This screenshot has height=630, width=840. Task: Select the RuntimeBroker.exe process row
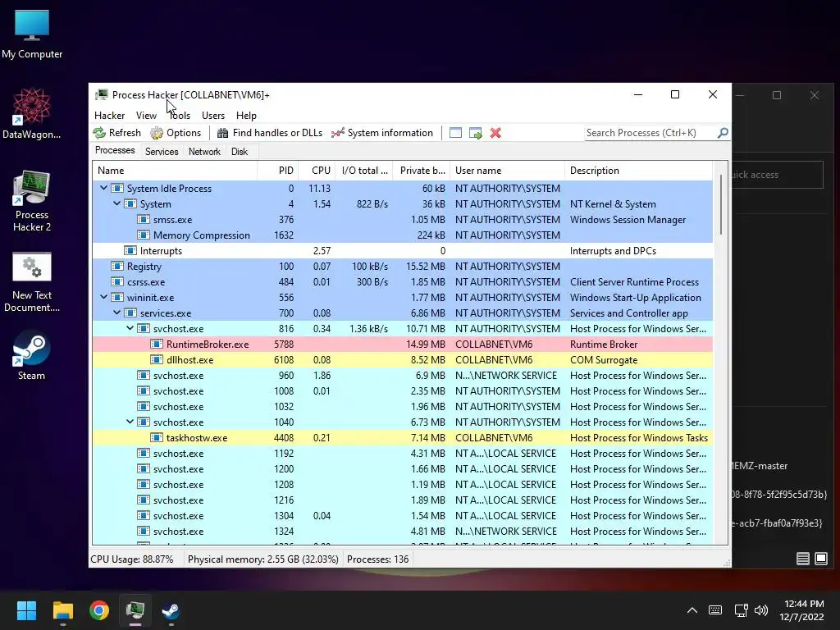pos(403,344)
